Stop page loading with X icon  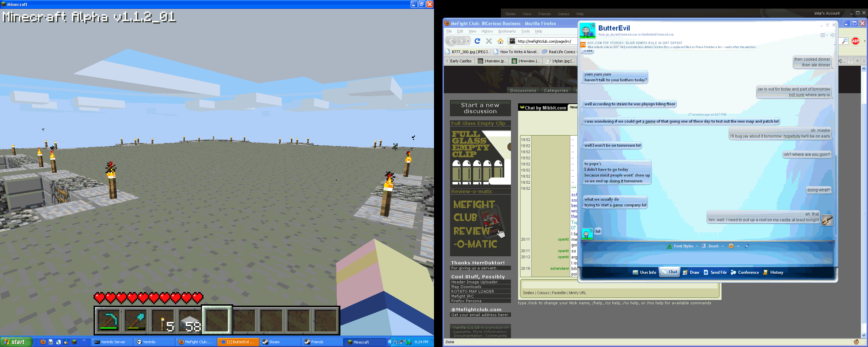coord(489,41)
